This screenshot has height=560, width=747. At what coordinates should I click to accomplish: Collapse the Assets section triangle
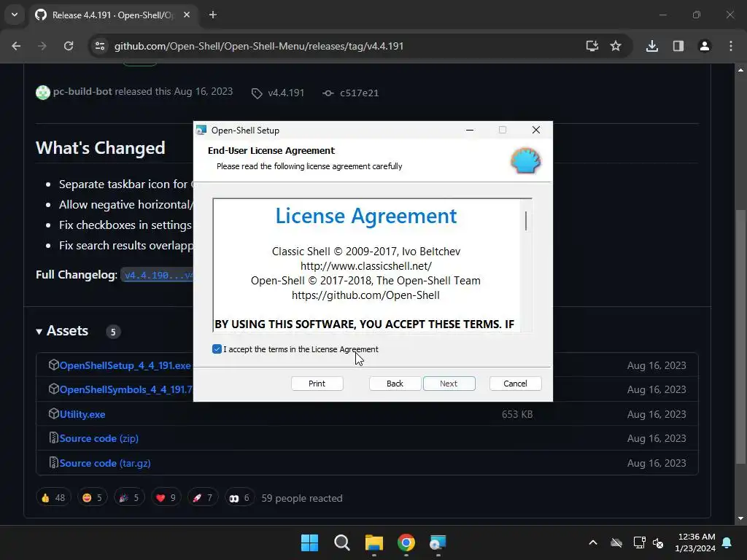click(39, 332)
